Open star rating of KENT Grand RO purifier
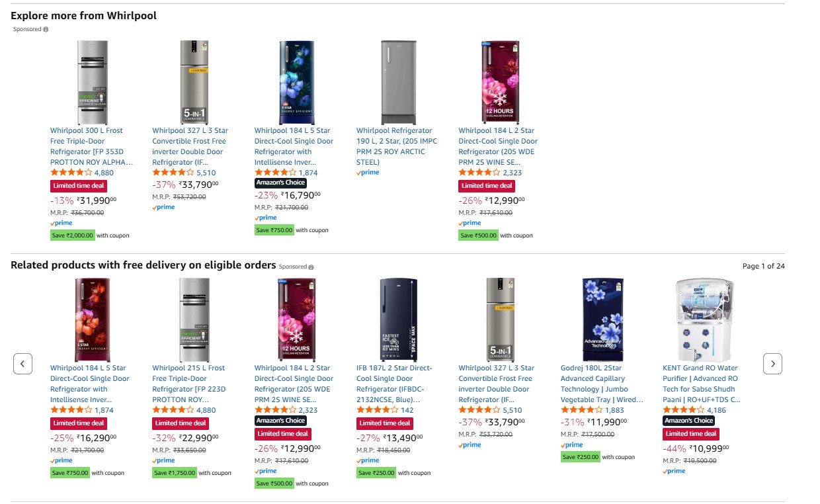This screenshot has height=504, width=820. pos(683,410)
